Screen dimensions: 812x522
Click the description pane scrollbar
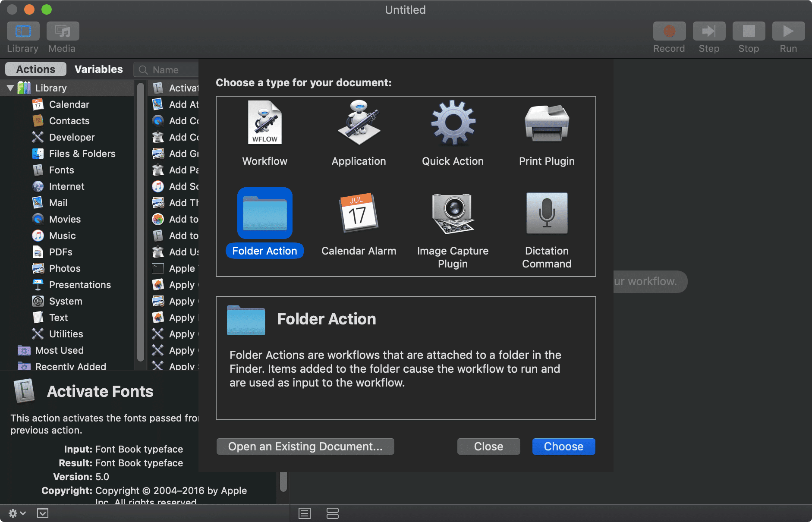283,482
